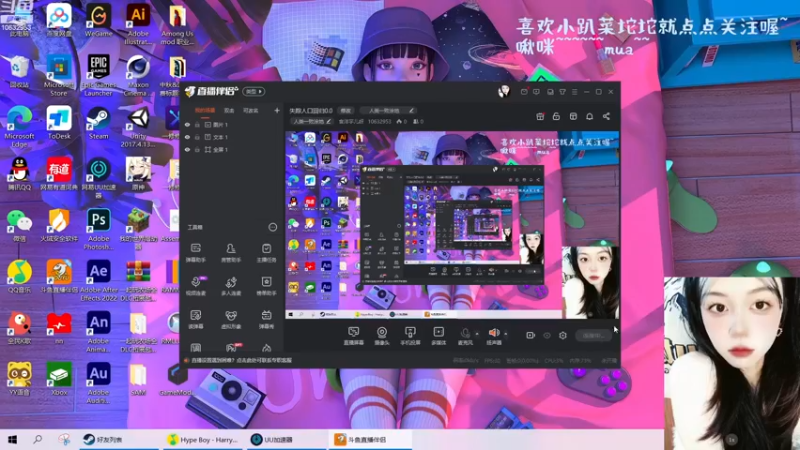Edit 人类一败涂地 category beside 修改
800x450 pixels.
pos(387,110)
